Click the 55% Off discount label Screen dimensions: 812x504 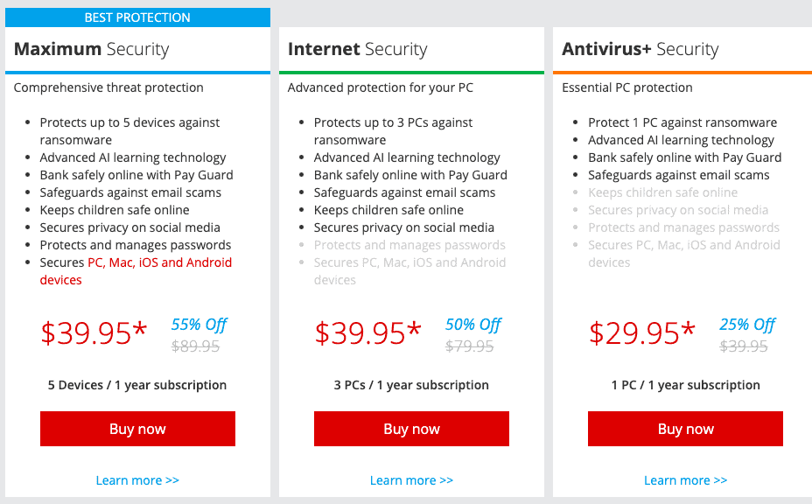pos(199,325)
